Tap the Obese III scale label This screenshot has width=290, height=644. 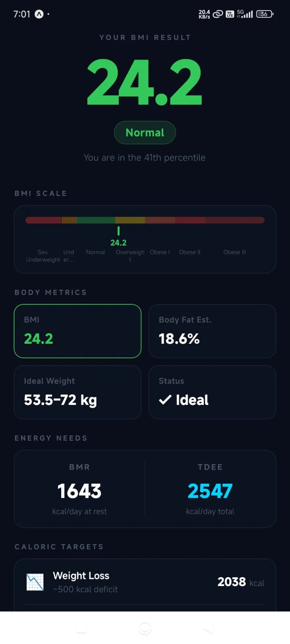[x=234, y=252]
